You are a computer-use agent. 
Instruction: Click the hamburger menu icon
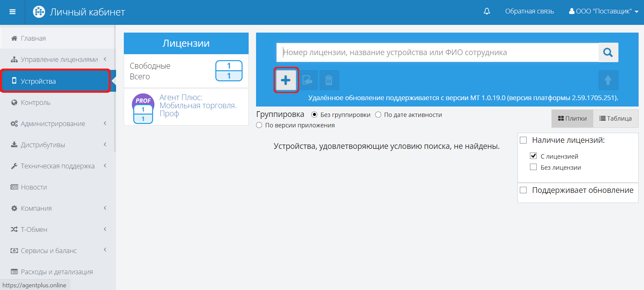tap(12, 12)
